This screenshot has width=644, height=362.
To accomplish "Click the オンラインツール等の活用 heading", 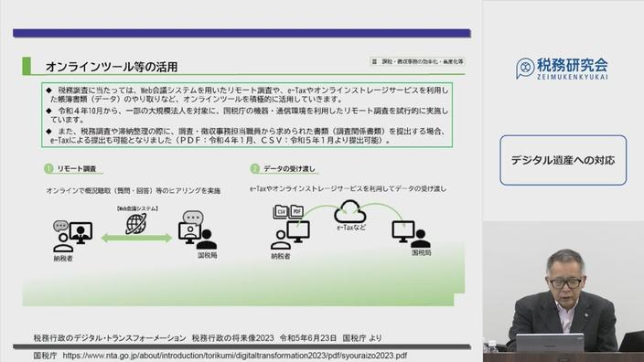I will pyautogui.click(x=112, y=67).
